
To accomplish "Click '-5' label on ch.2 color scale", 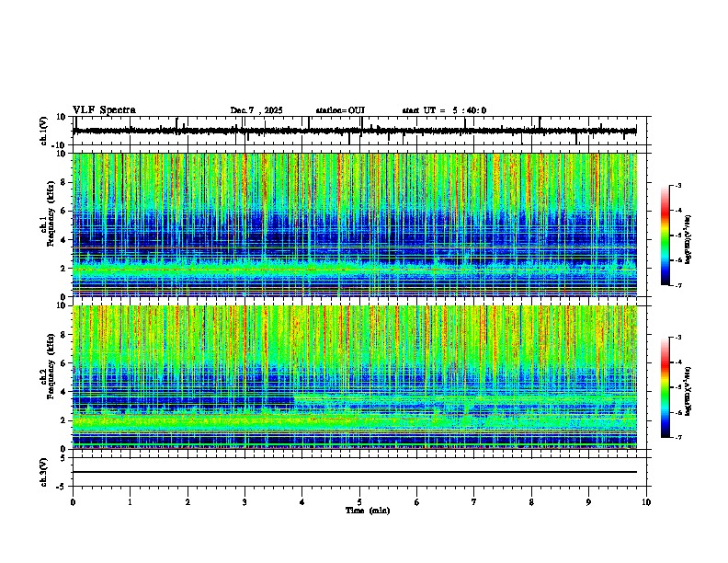I will [678, 387].
